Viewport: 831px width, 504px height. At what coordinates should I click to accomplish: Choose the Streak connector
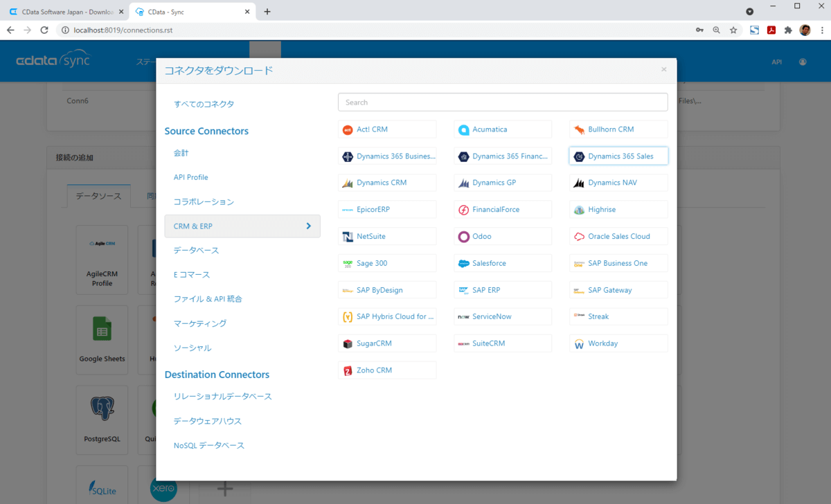[x=618, y=316]
